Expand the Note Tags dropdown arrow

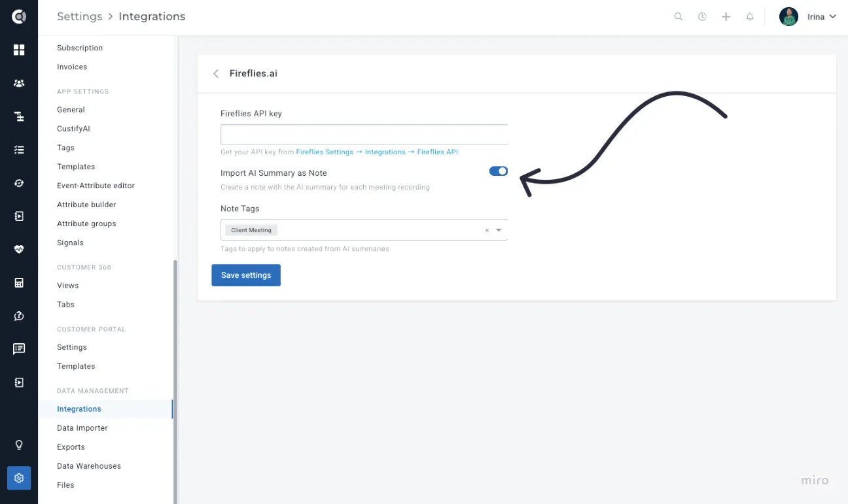click(499, 230)
